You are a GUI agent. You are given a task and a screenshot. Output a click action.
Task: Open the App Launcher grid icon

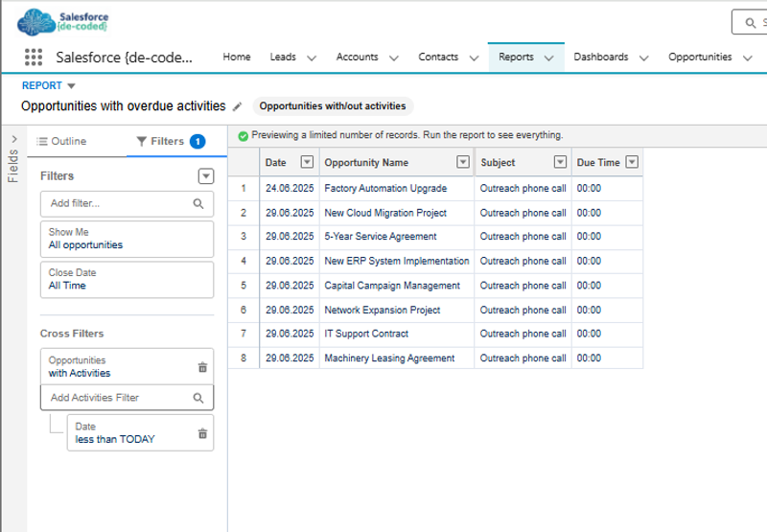click(34, 58)
